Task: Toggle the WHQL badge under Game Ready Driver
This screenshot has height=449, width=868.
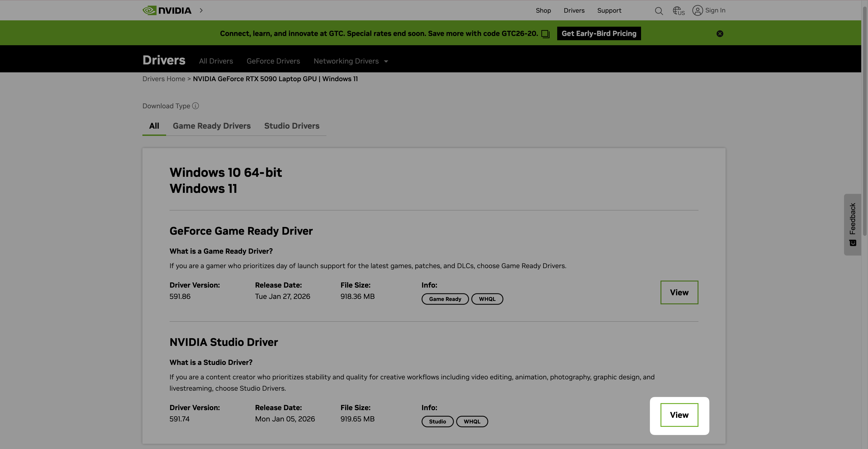Action: [487, 299]
